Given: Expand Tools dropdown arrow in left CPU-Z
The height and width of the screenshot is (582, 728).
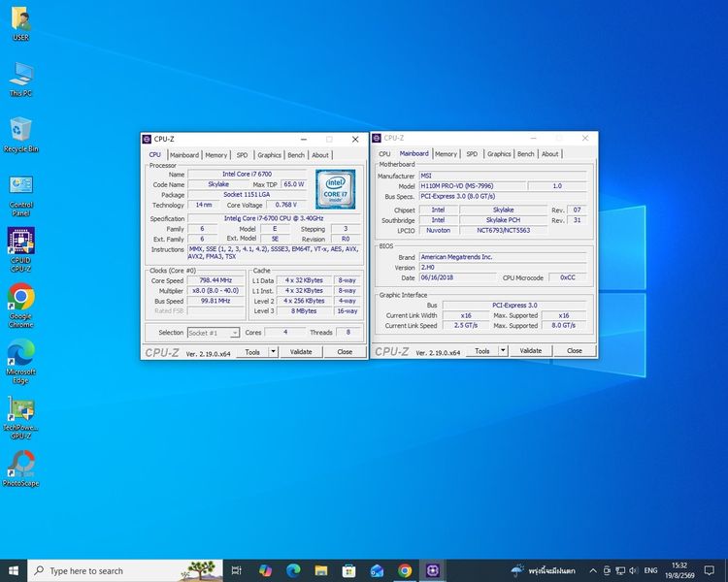Looking at the screenshot, I should coord(274,351).
